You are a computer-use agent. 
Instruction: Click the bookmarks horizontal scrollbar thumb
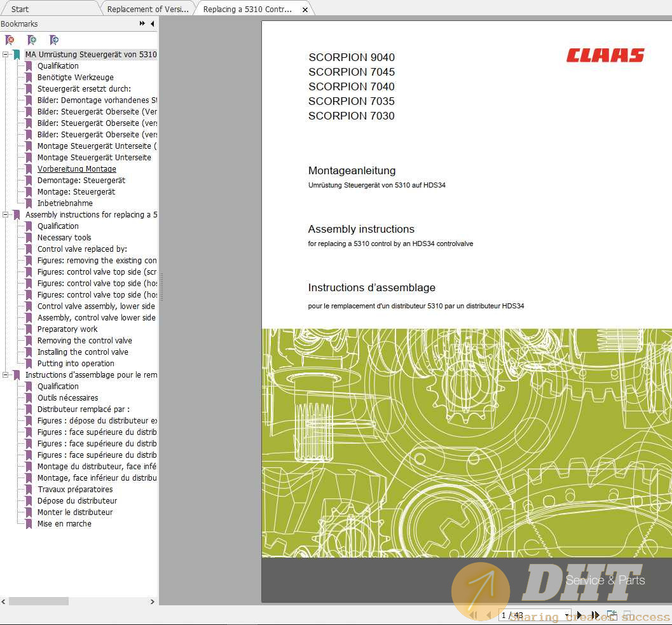pos(39,601)
